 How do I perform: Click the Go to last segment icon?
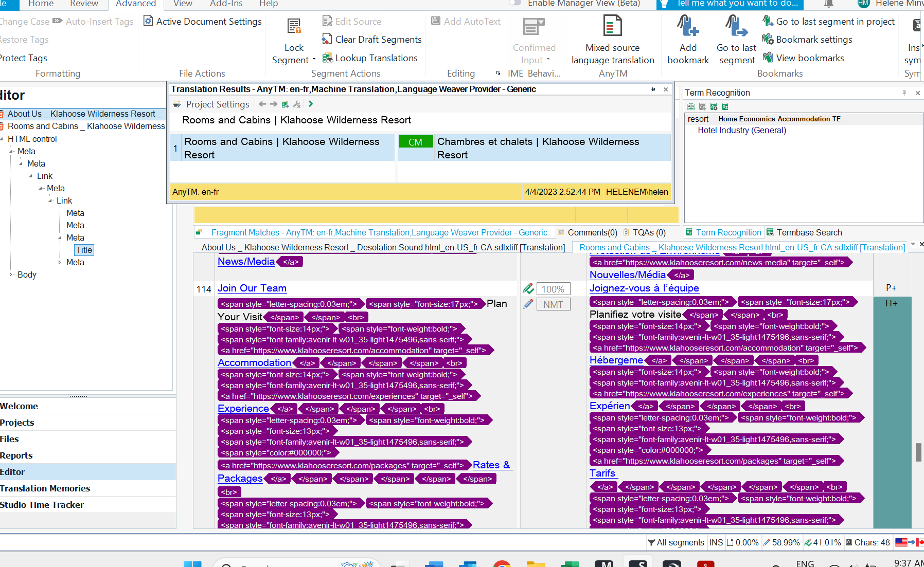pyautogui.click(x=736, y=26)
